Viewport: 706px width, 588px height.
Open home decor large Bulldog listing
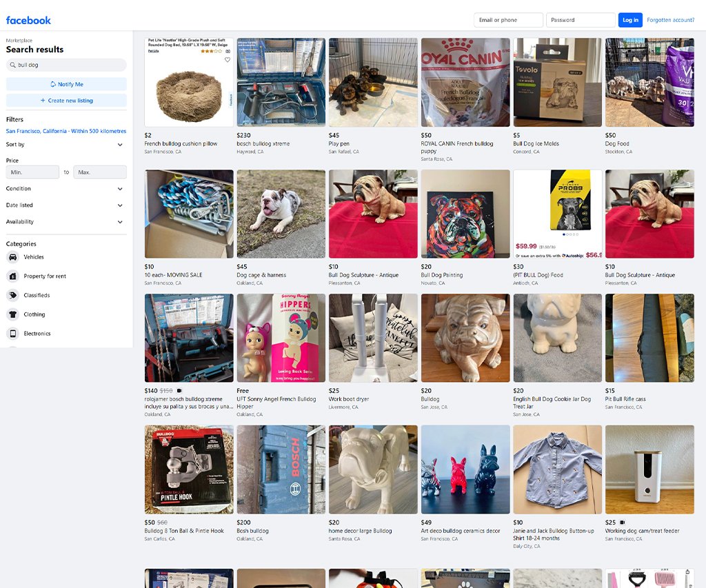click(x=373, y=469)
